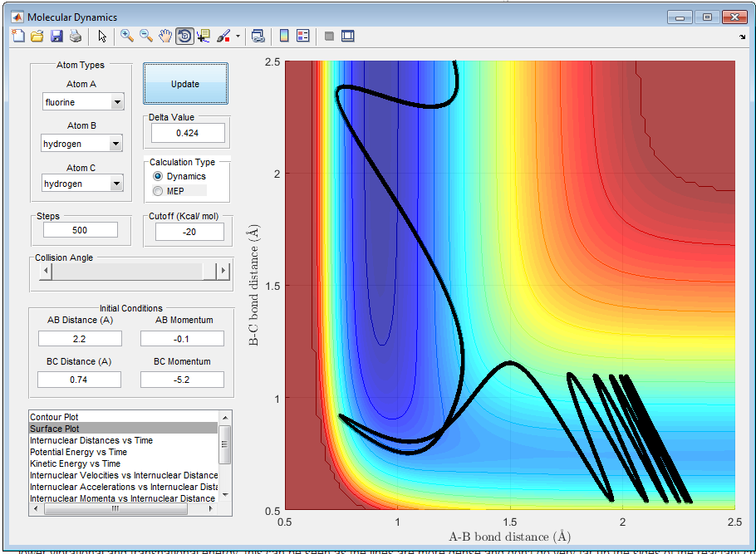Click the Collision Angle slider right arrow
Image resolution: width=756 pixels, height=554 pixels.
tap(222, 272)
